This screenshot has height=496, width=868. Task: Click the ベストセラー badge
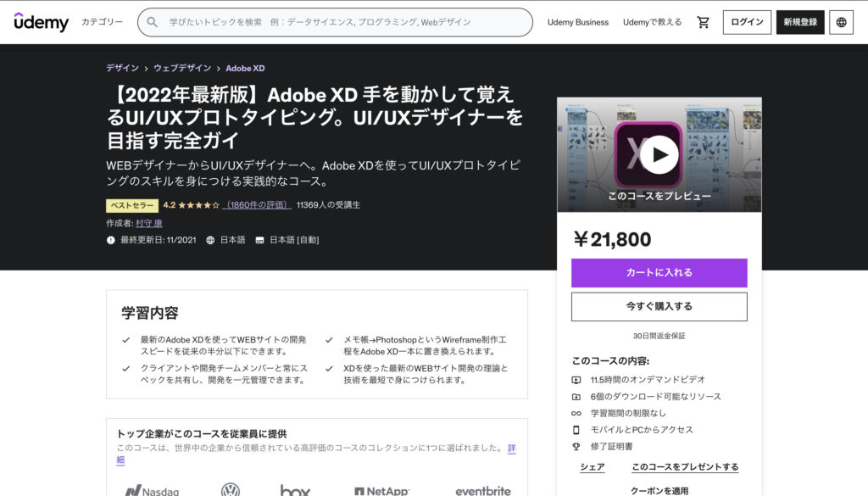pyautogui.click(x=132, y=205)
